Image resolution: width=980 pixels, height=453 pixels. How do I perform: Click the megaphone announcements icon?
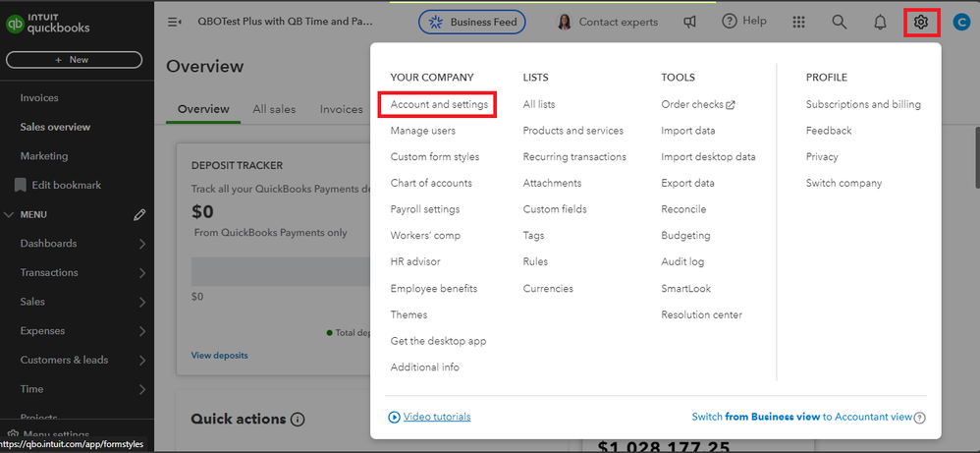tap(690, 22)
